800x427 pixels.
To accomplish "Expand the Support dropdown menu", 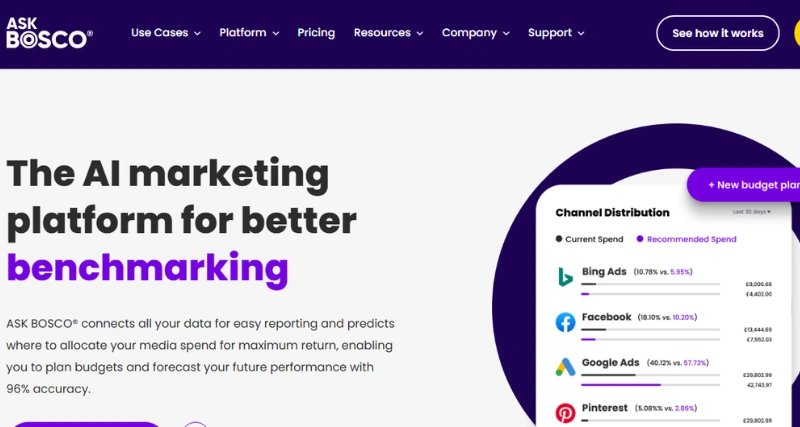I will [556, 33].
